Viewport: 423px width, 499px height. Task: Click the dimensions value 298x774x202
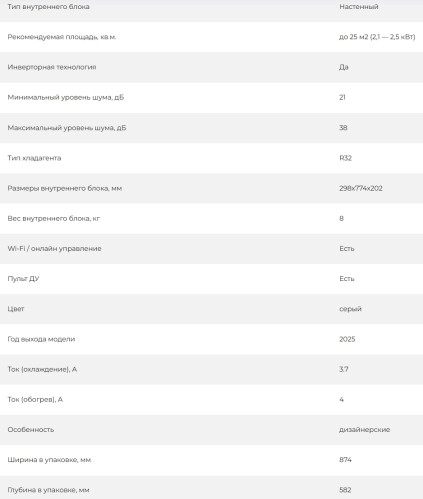click(x=361, y=188)
